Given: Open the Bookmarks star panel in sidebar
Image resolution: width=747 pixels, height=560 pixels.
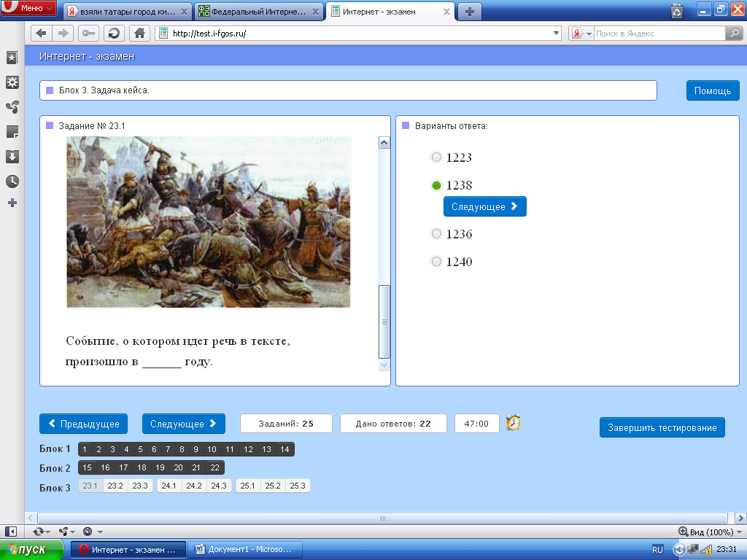Looking at the screenshot, I should coord(12,58).
